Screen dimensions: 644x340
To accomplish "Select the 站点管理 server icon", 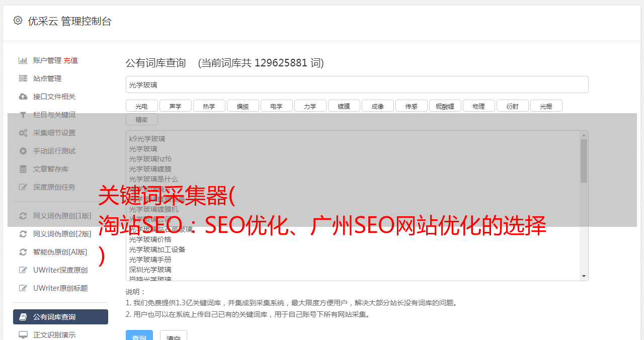I will click(x=23, y=78).
